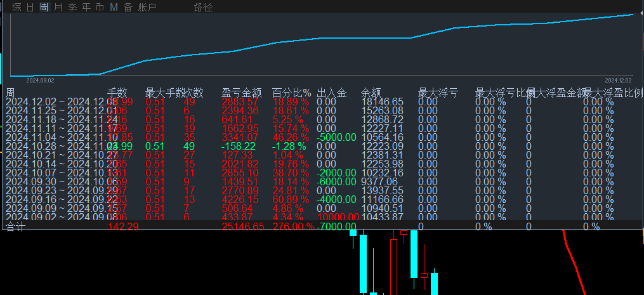Click the profit value 2394.36
The width and height of the screenshot is (644, 295).
coord(240,110)
